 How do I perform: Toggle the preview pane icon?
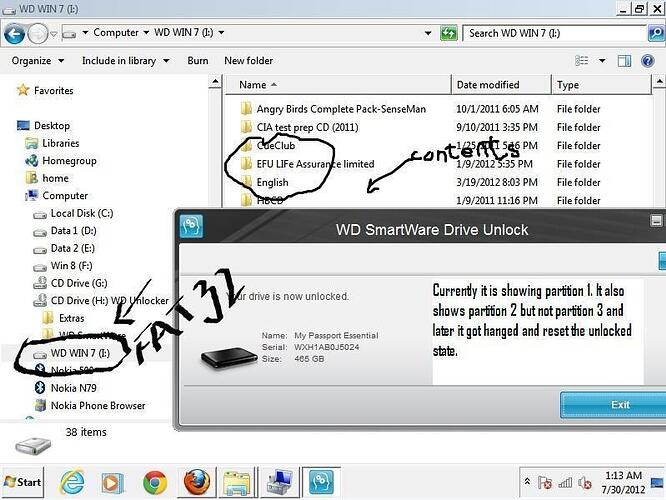pos(624,61)
